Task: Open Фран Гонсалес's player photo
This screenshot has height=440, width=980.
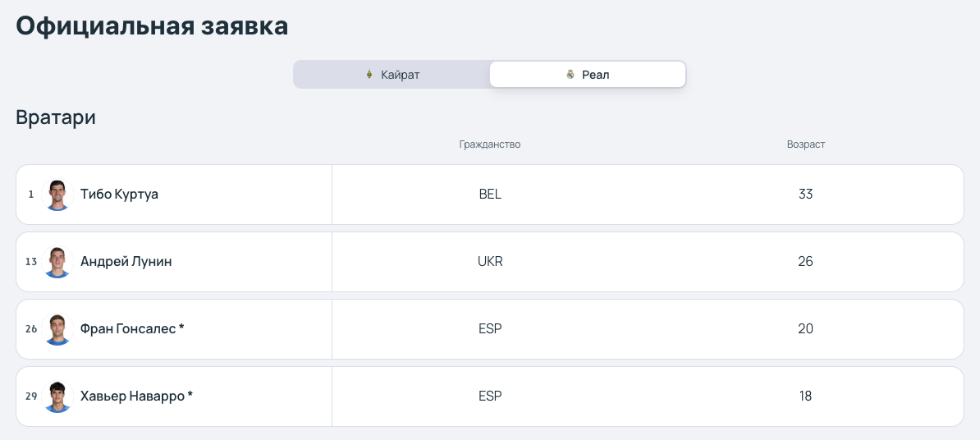Action: tap(57, 328)
